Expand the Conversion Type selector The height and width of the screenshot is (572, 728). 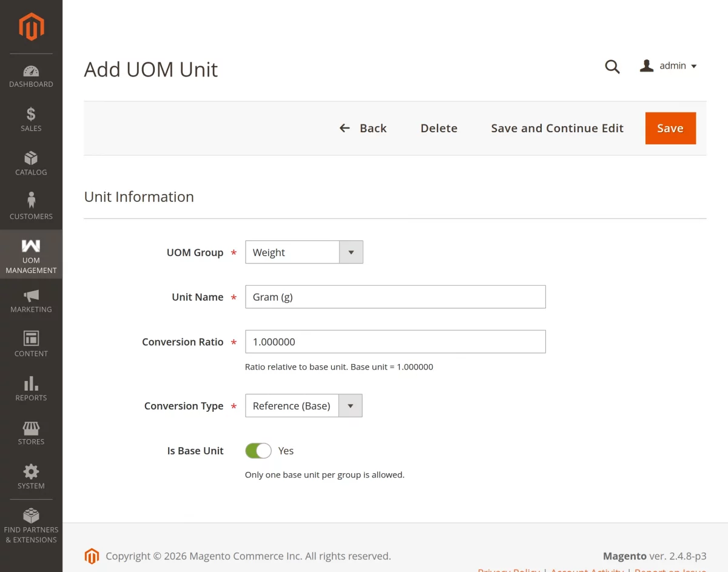click(350, 405)
